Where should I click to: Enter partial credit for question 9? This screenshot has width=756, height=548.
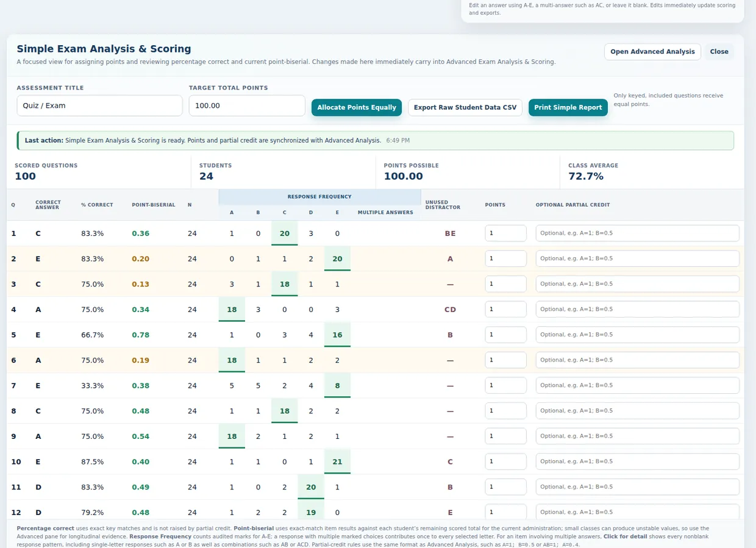click(637, 436)
